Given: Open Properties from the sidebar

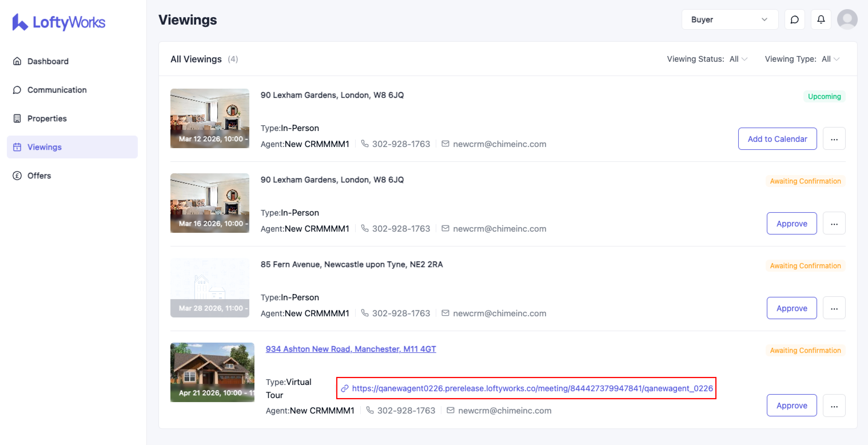Looking at the screenshot, I should click(47, 119).
